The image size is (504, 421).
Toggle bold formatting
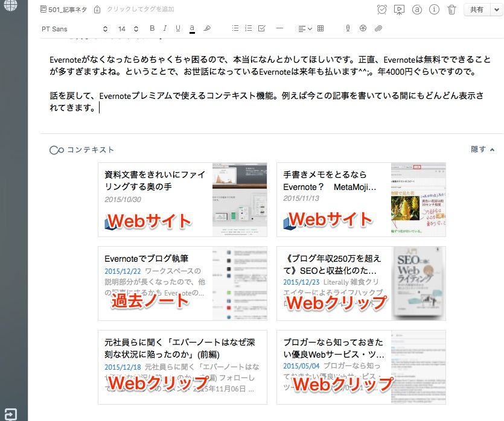(152, 28)
